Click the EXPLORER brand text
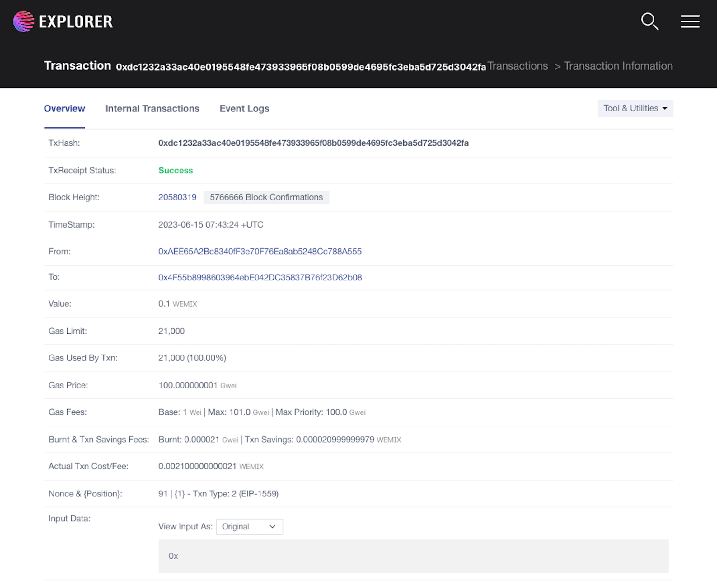This screenshot has height=588, width=717. [x=76, y=22]
